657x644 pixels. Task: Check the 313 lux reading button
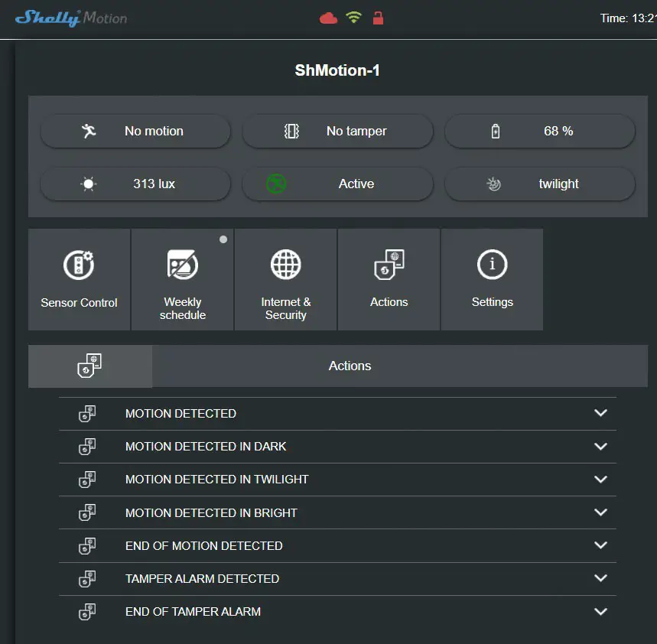click(x=135, y=184)
